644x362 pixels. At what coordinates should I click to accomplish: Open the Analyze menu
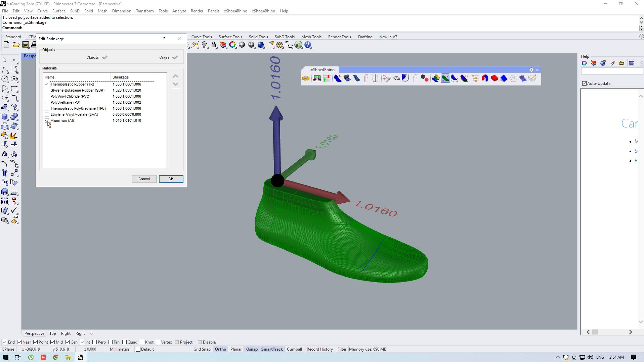179,11
